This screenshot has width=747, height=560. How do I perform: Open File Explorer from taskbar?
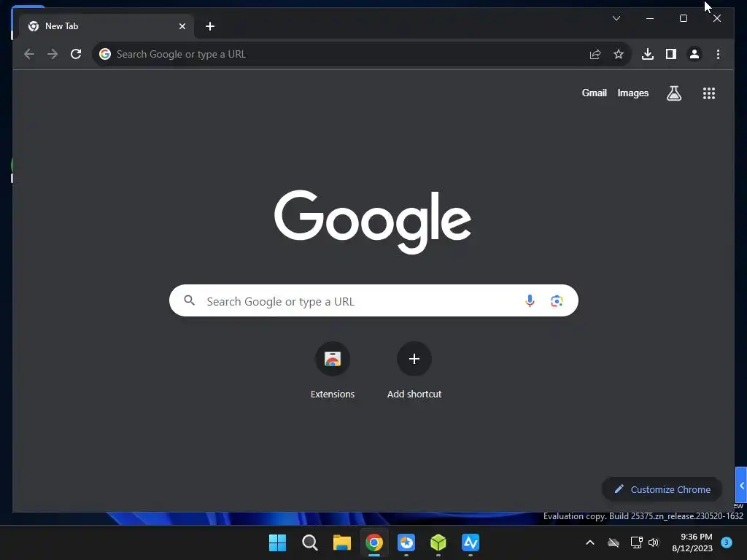click(341, 542)
